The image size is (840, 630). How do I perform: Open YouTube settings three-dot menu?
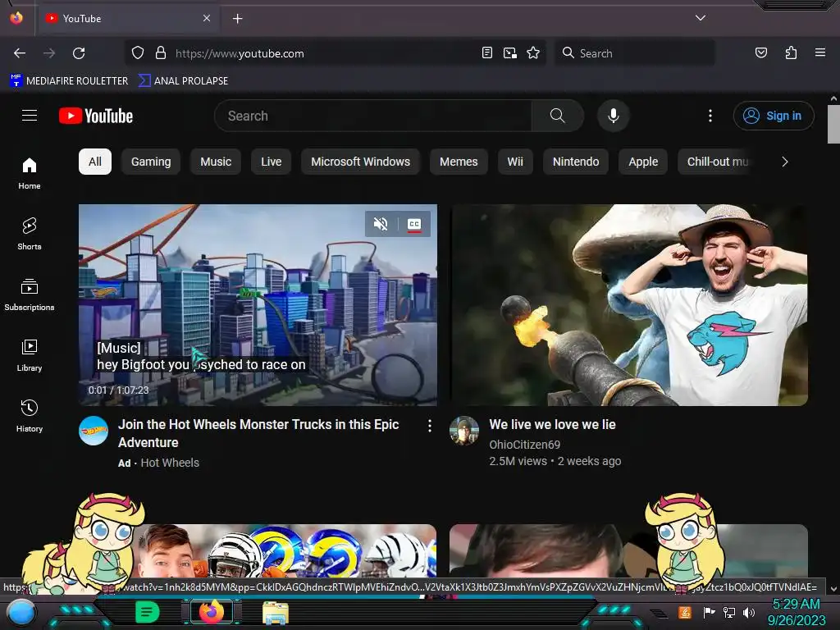[x=710, y=116]
